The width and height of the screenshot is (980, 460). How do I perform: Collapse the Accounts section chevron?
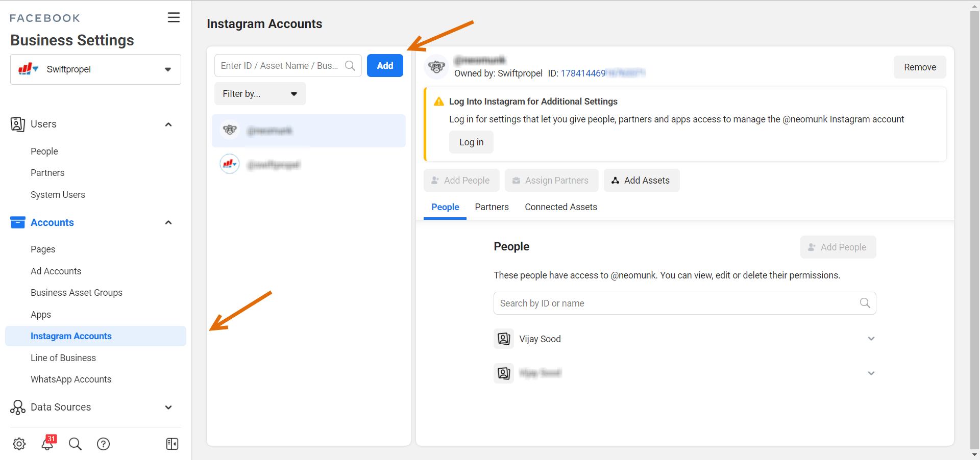[168, 222]
